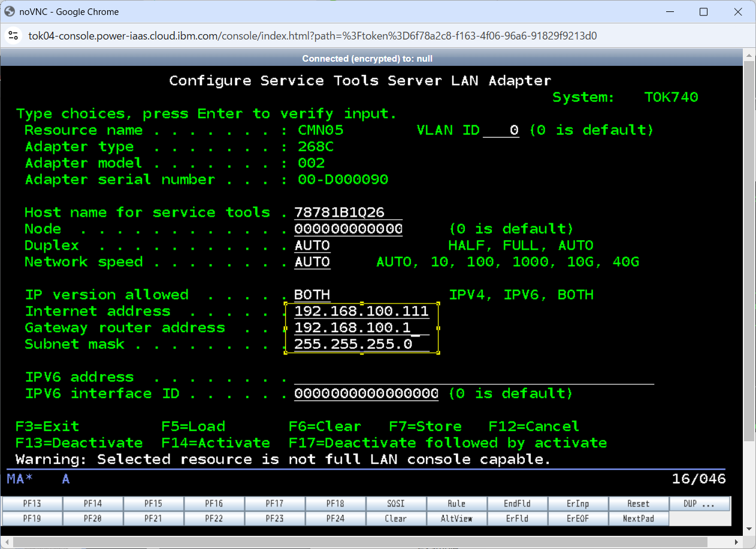
Task: Click the F13=Deactivate text
Action: [x=79, y=443]
